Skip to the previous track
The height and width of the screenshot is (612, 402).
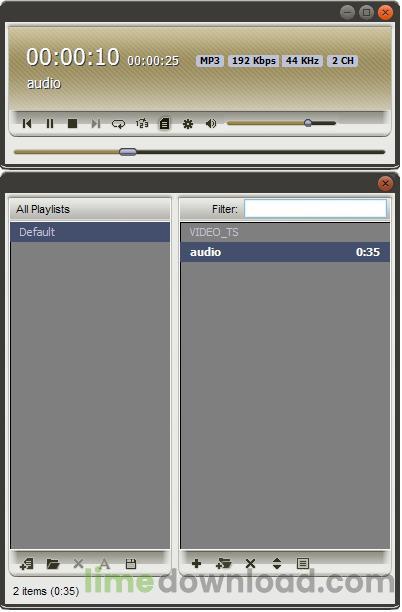(x=27, y=124)
